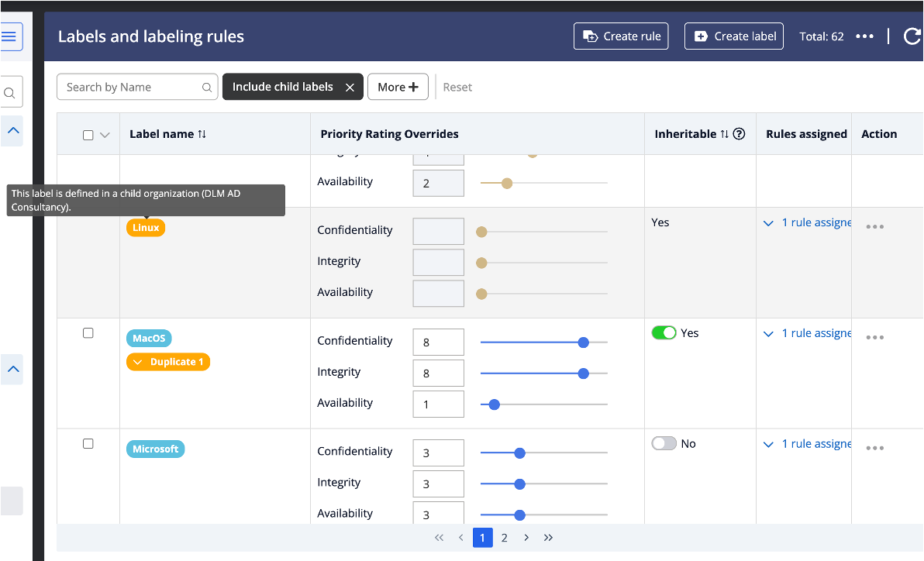Open the hamburger menu on left sidebar
Image resolution: width=924 pixels, height=561 pixels.
10,36
